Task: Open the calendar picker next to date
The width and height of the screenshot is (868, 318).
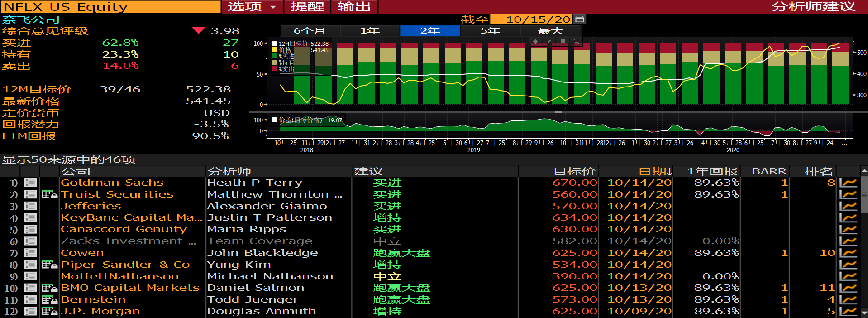Action: tap(580, 19)
